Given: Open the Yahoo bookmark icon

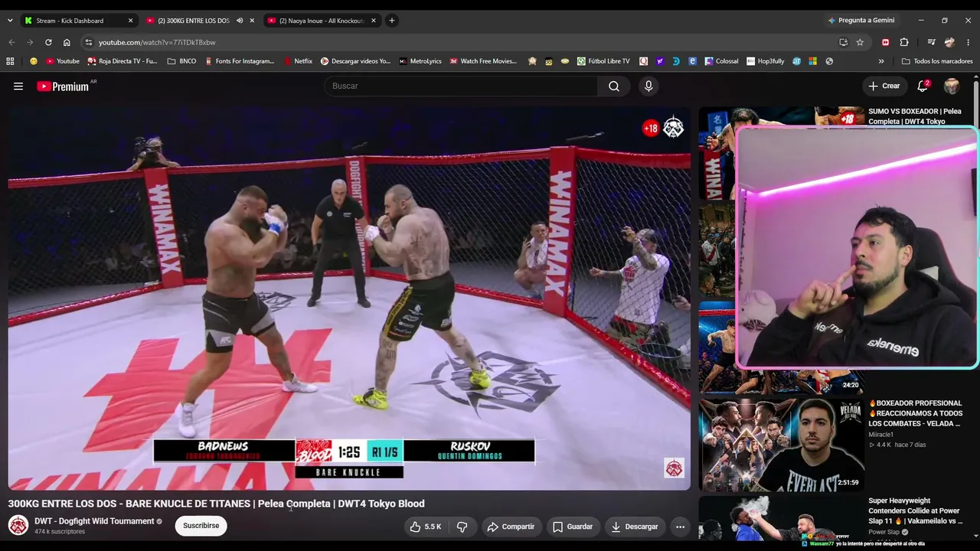Looking at the screenshot, I should [660, 61].
